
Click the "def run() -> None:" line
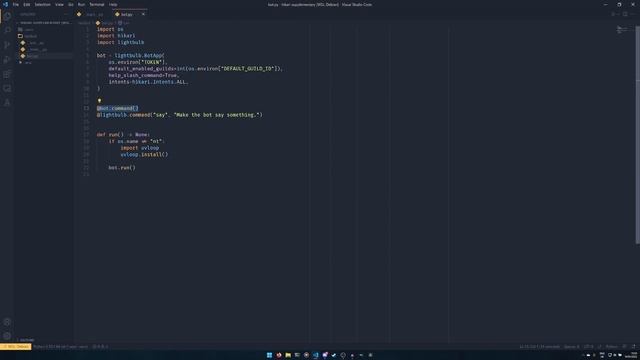point(123,134)
